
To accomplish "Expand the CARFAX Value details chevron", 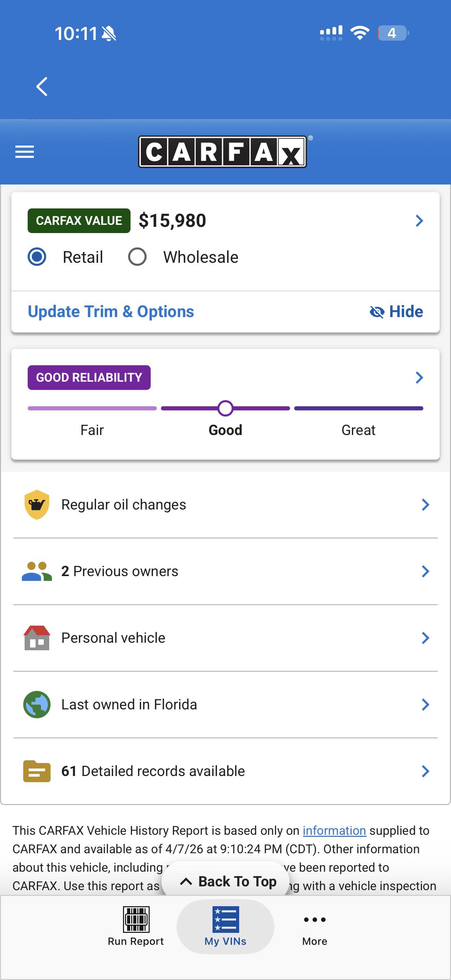I will tap(419, 221).
